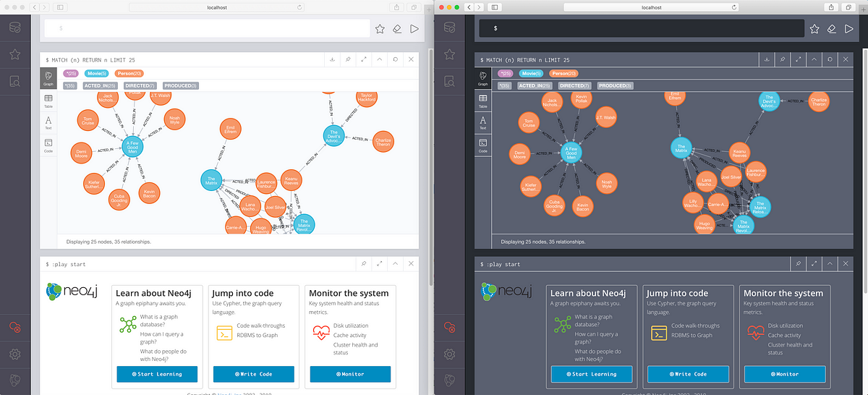Pin the MATCH frame in left window

[347, 59]
